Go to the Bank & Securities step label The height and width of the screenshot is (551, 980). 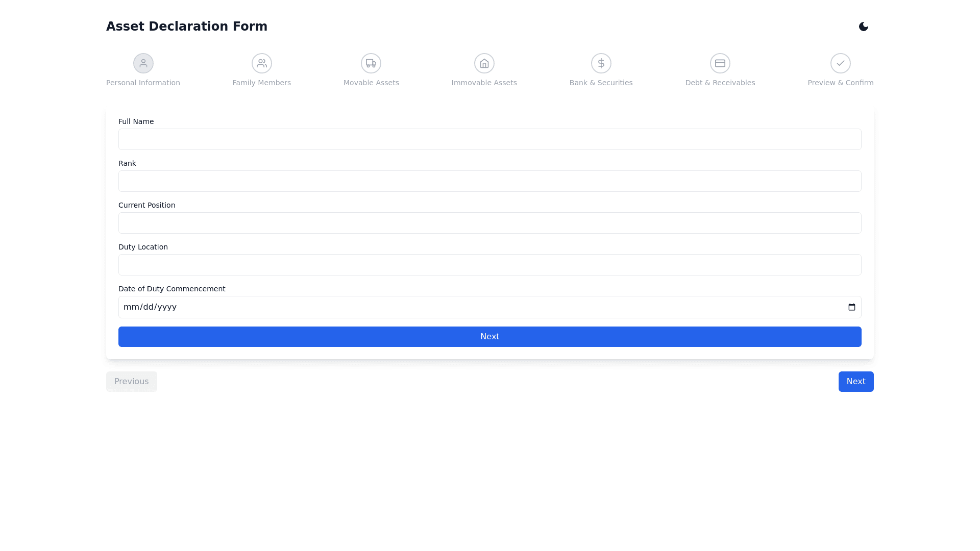click(x=601, y=83)
